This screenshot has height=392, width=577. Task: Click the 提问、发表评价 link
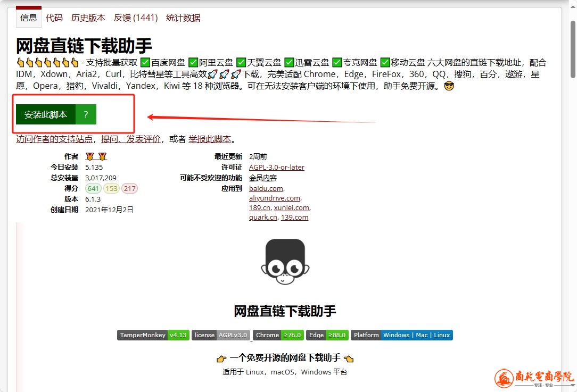tap(131, 139)
